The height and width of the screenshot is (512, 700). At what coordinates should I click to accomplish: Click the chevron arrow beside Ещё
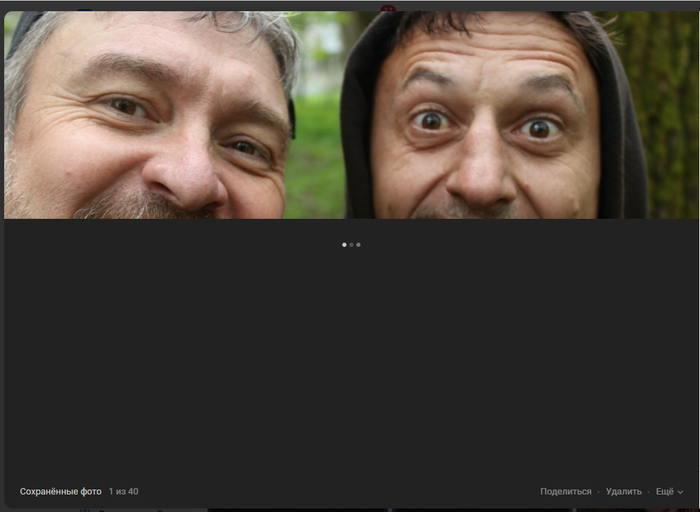tap(681, 492)
